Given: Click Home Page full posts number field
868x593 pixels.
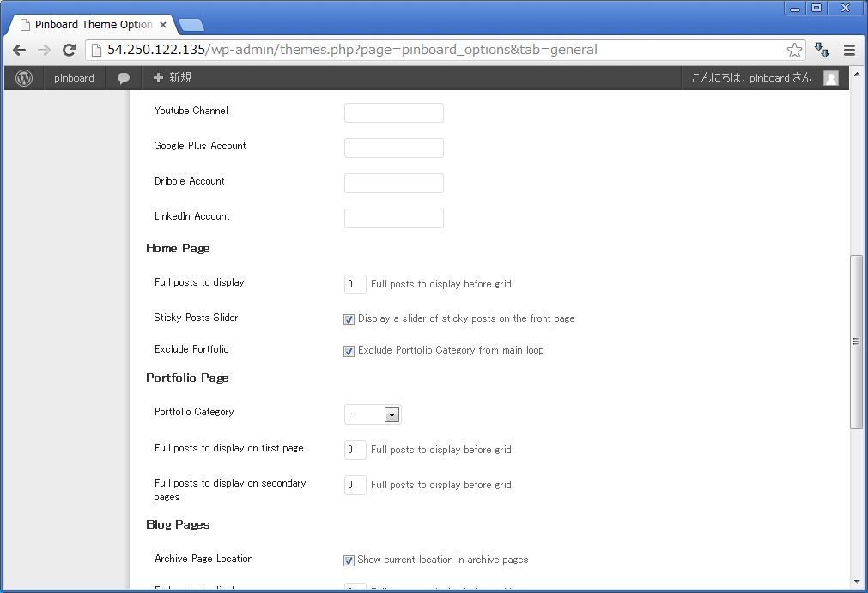Looking at the screenshot, I should [355, 284].
